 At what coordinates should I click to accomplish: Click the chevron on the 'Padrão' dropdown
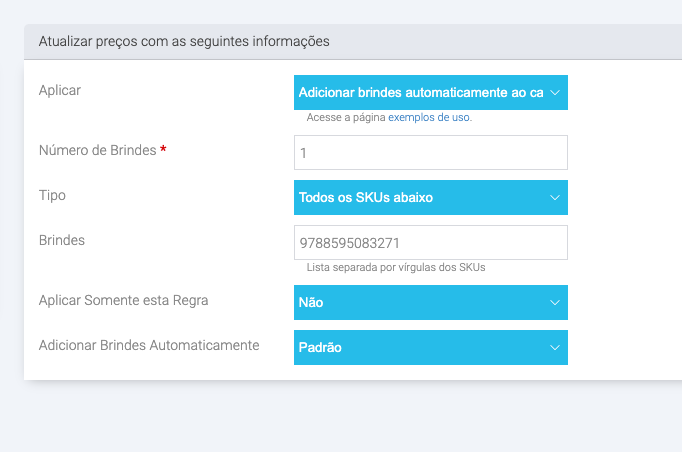tap(555, 347)
